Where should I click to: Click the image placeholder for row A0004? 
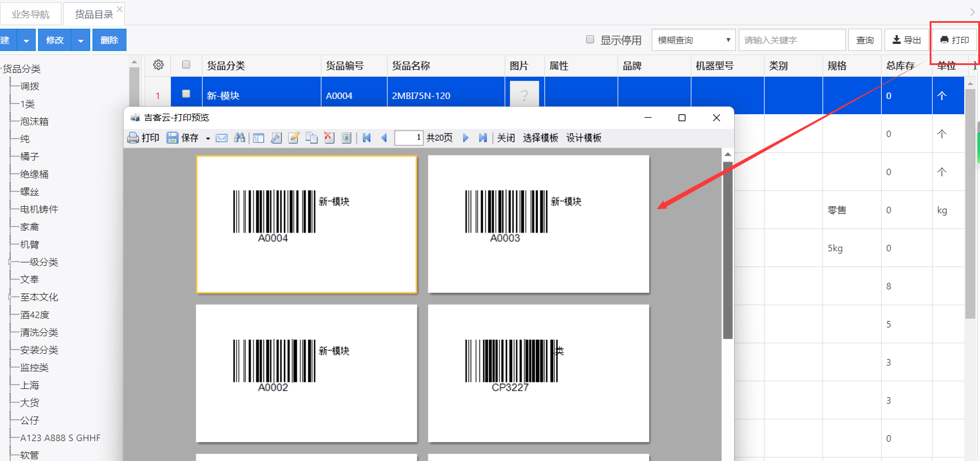pos(525,94)
